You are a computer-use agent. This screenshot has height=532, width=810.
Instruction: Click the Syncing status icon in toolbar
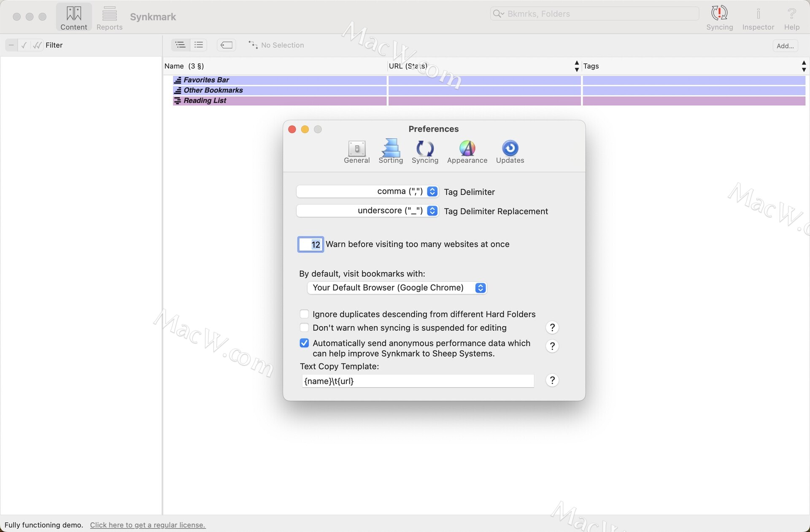(x=719, y=17)
